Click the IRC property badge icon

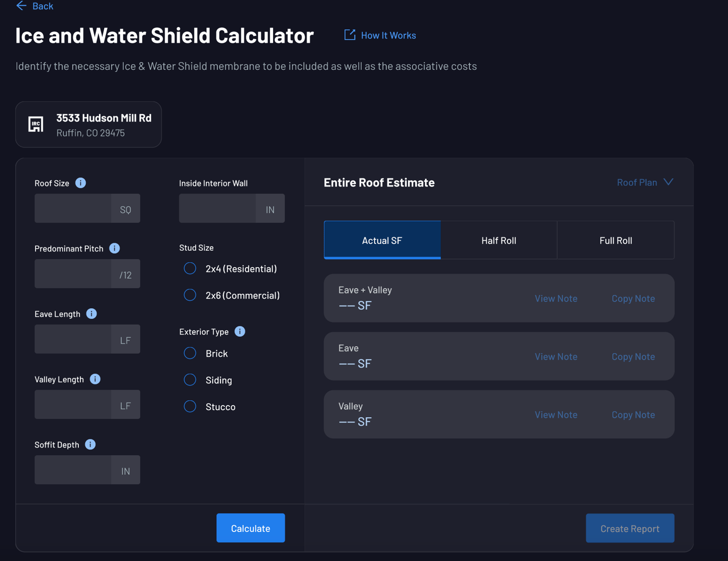point(35,124)
